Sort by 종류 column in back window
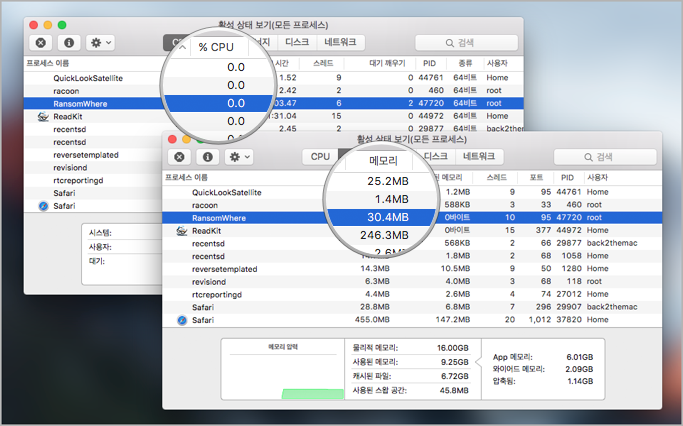Viewport: 683px width, 426px height. tap(465, 63)
